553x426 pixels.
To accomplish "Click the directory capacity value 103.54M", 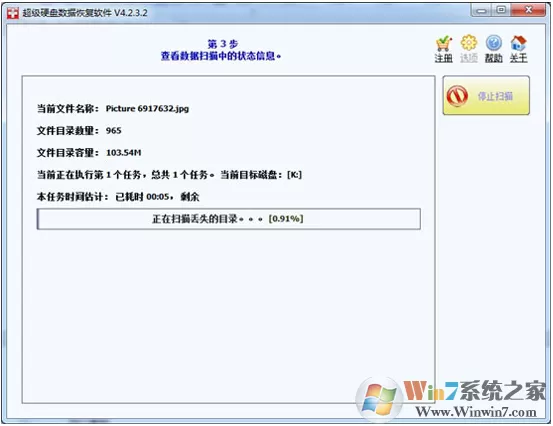I will (x=123, y=153).
